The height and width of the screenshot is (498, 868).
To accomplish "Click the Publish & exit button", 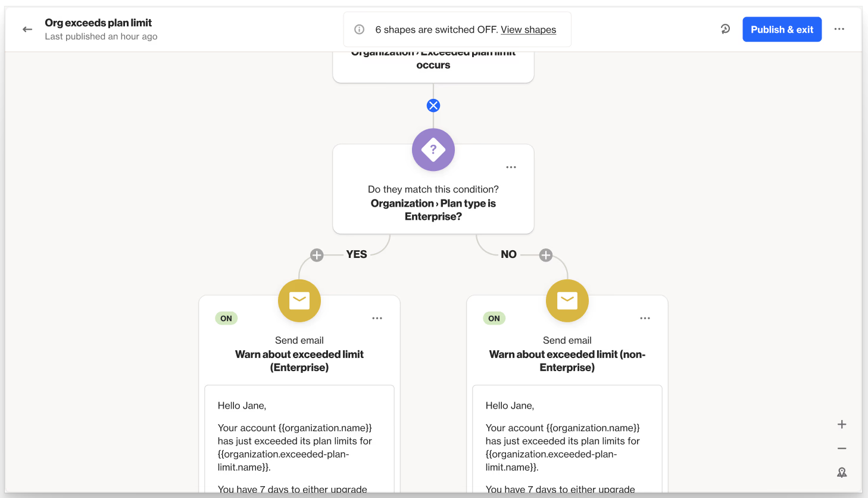I will pyautogui.click(x=782, y=29).
